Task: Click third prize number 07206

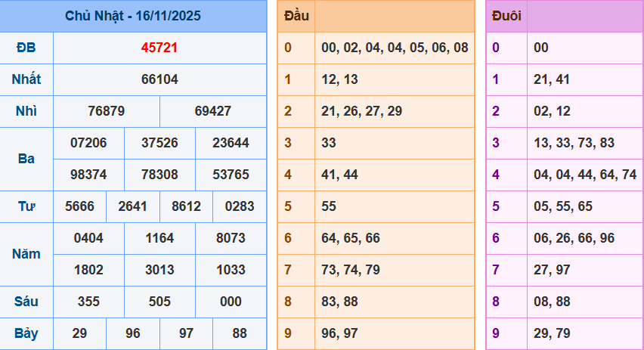Action: tap(88, 143)
